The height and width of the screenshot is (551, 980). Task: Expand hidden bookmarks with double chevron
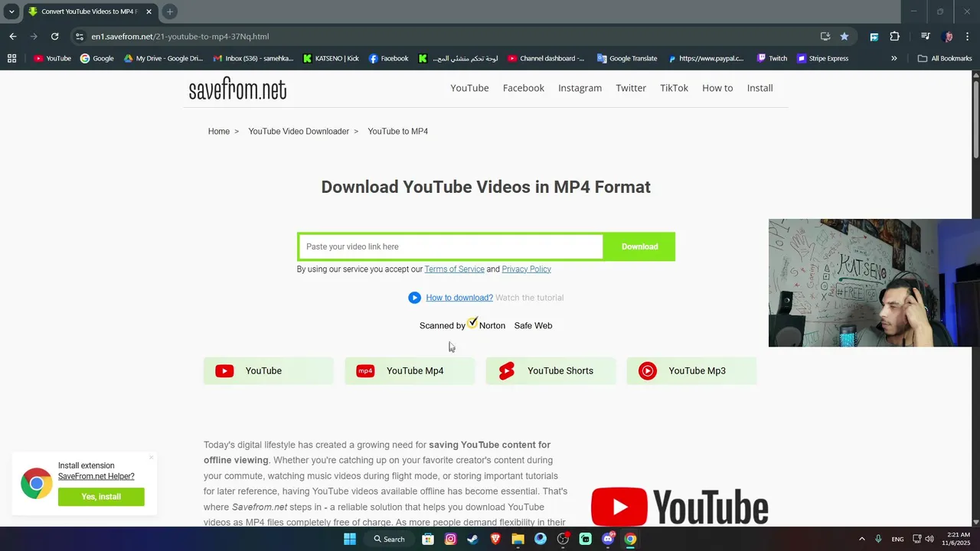click(893, 58)
